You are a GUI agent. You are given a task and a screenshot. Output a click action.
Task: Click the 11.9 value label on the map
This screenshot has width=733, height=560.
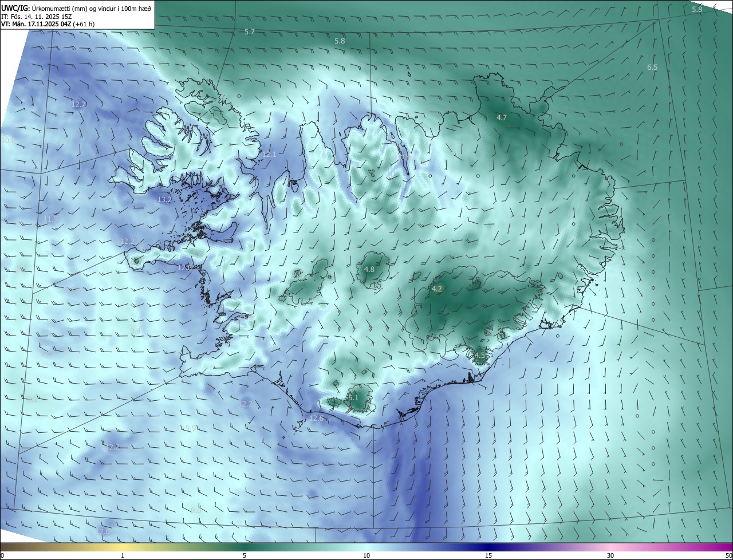pos(51,219)
